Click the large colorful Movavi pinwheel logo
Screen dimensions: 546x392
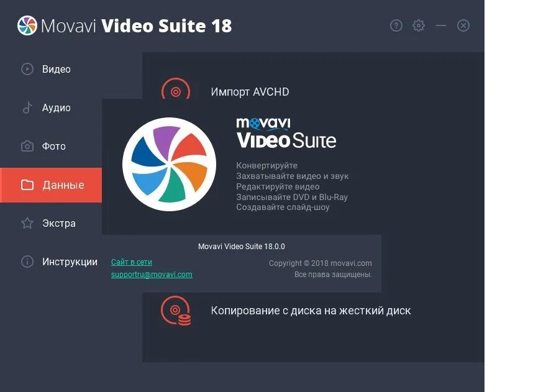point(169,165)
